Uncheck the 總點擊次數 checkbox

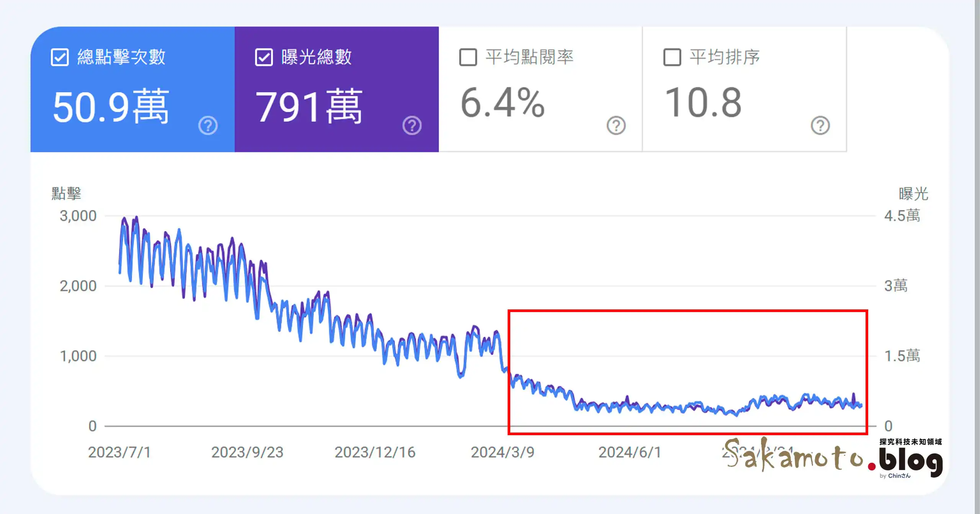pyautogui.click(x=60, y=57)
